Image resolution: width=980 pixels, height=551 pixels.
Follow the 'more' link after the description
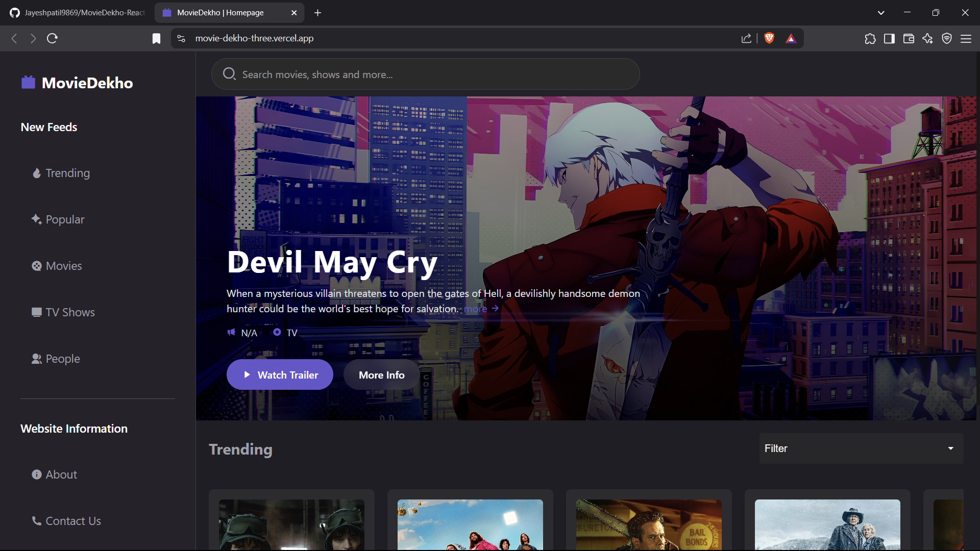tap(481, 309)
